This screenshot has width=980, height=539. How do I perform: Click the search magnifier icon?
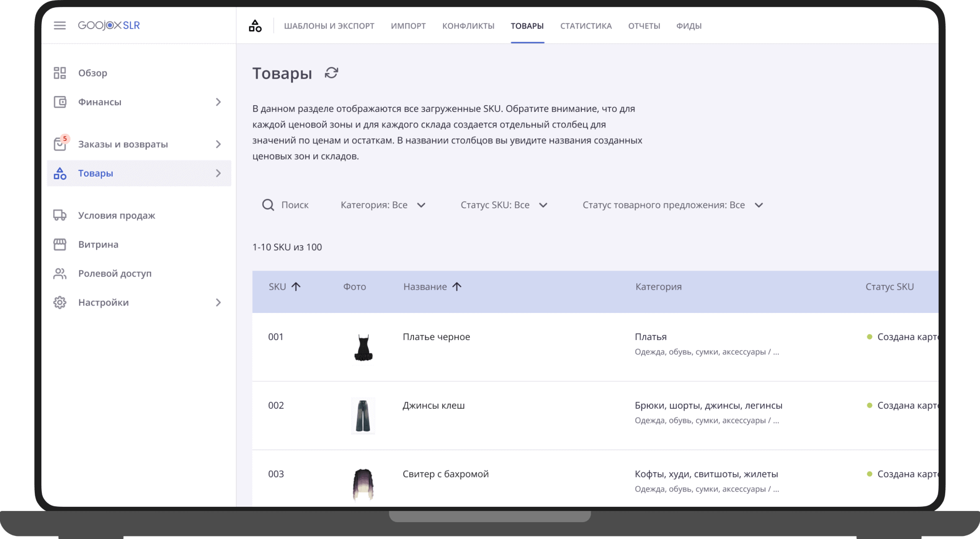[268, 205]
